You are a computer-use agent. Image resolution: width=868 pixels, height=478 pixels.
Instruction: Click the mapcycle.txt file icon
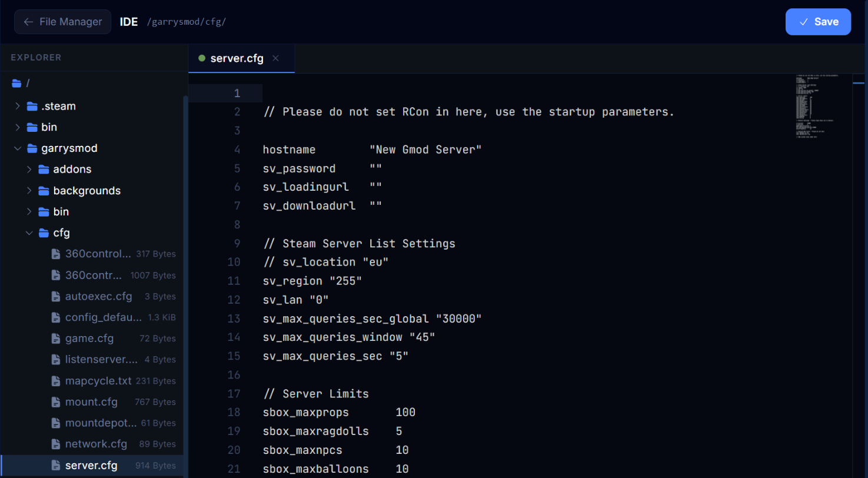[55, 381]
